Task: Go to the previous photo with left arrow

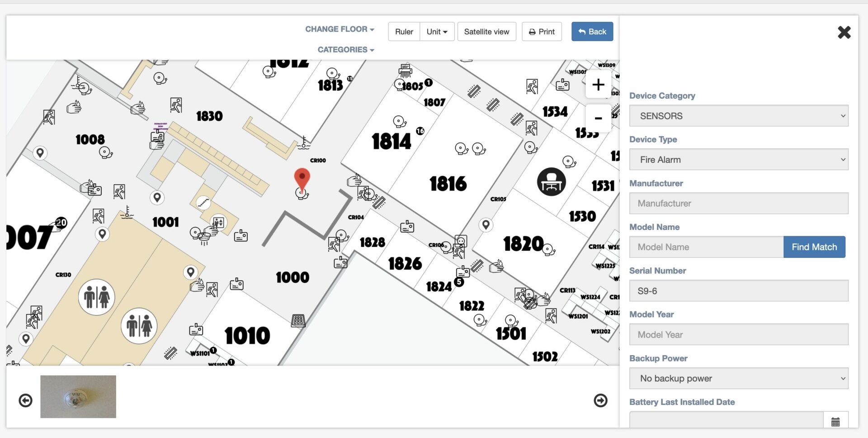Action: [x=26, y=400]
